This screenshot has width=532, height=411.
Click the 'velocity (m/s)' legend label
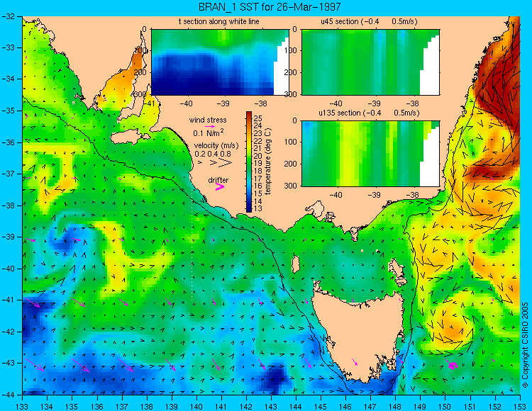216,146
